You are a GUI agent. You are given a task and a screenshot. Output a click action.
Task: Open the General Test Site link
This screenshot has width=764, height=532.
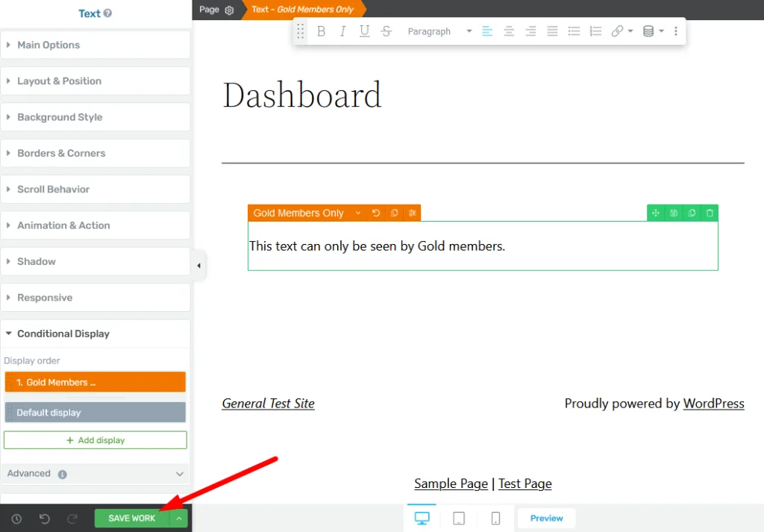coord(269,404)
